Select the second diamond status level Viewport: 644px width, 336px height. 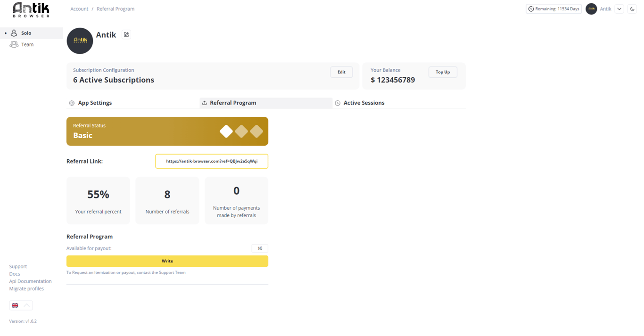click(241, 131)
